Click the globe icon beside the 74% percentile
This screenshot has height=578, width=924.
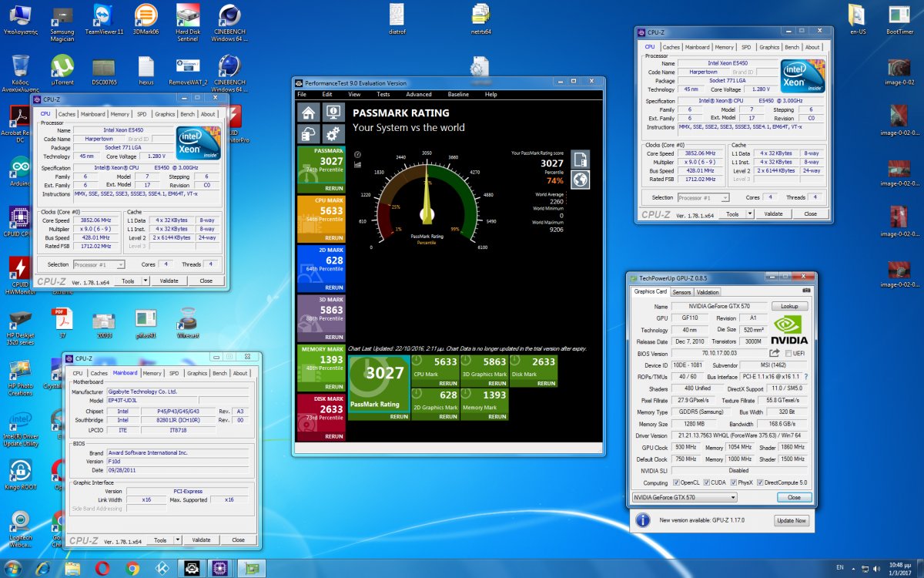click(x=580, y=180)
